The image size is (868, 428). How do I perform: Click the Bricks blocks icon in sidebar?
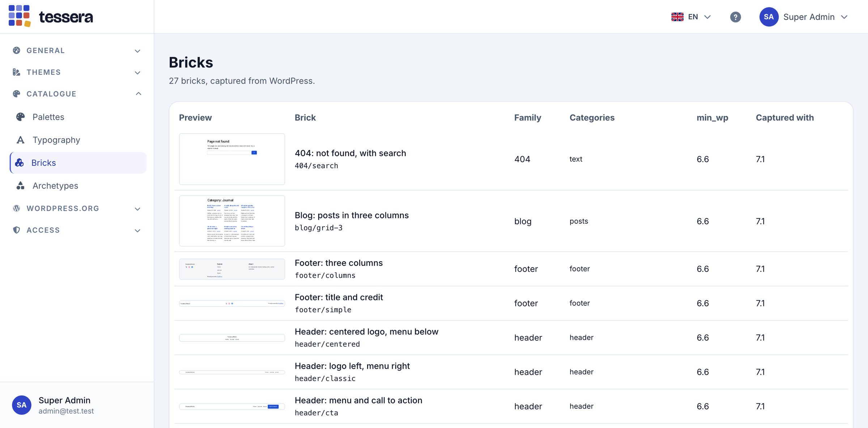pos(20,163)
